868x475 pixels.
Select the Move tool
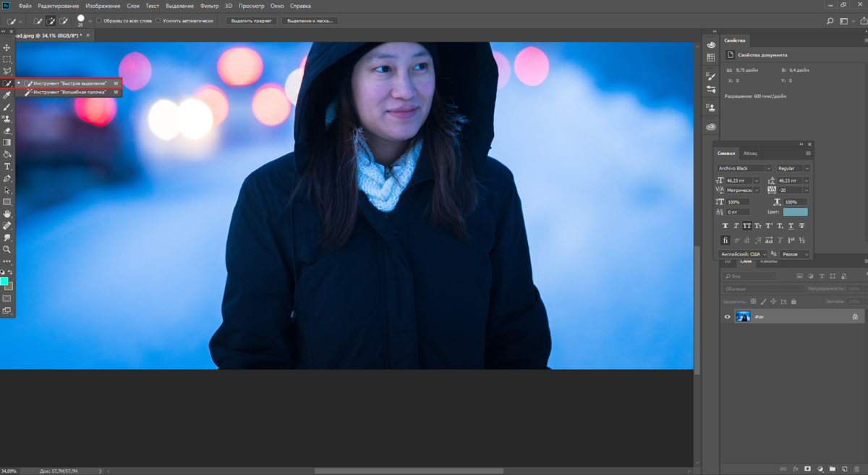click(7, 46)
